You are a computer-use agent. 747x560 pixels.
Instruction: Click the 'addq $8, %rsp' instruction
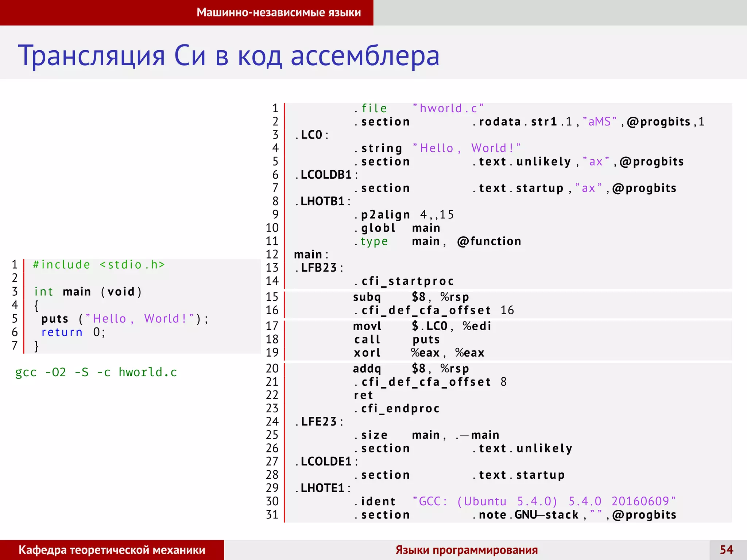(411, 369)
